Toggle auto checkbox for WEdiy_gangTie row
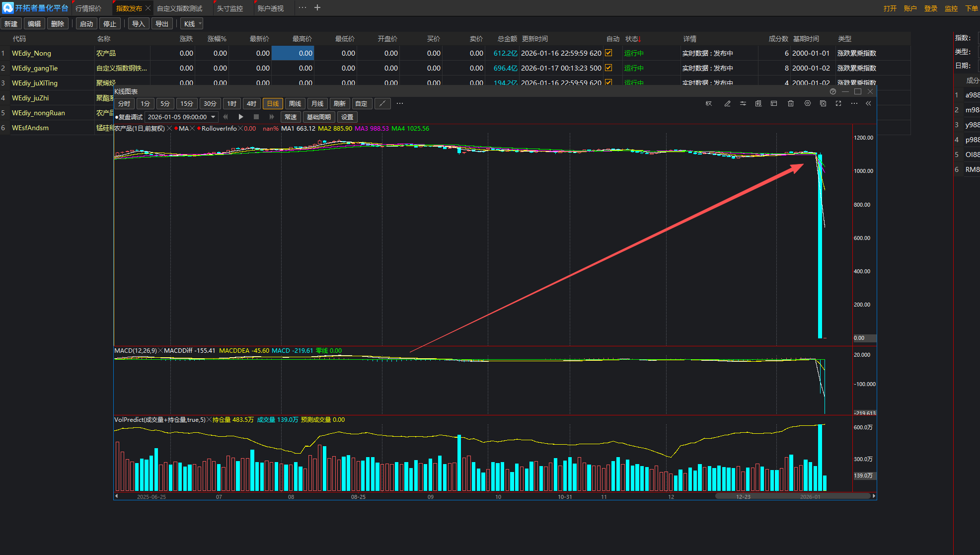This screenshot has height=555, width=980. pyautogui.click(x=608, y=68)
